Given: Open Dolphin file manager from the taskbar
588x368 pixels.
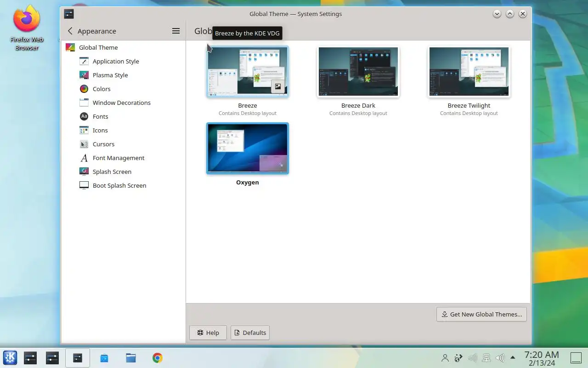Looking at the screenshot, I should click(131, 358).
